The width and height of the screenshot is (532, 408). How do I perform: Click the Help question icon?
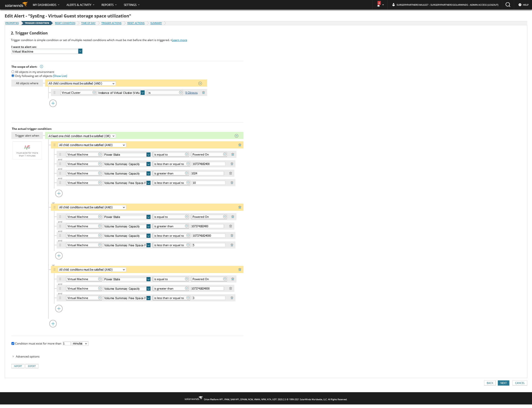(520, 5)
